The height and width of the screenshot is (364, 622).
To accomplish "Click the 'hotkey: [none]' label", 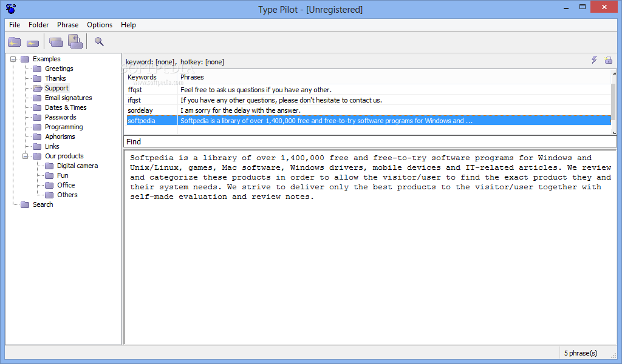I will (202, 62).
